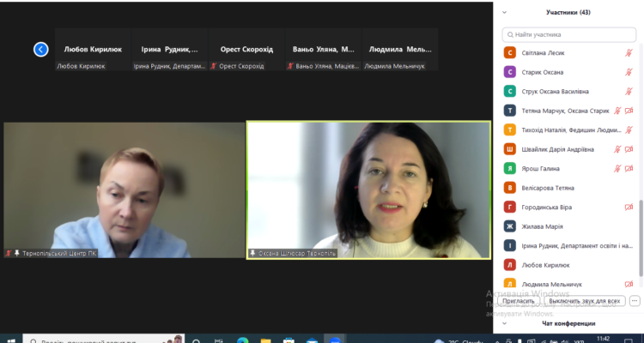Click the participants list scrollbar
This screenshot has height=343, width=644.
point(641,238)
